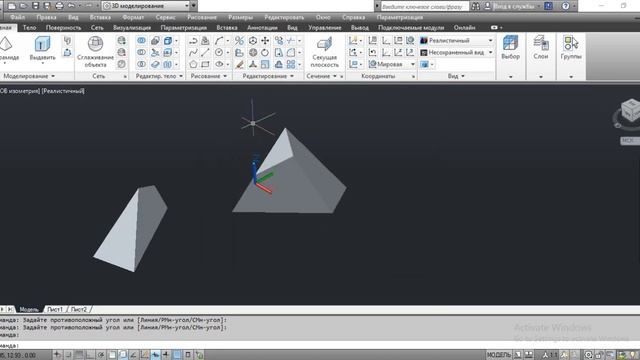Toggle МОДЕЛЬ space button in status bar

point(499,355)
